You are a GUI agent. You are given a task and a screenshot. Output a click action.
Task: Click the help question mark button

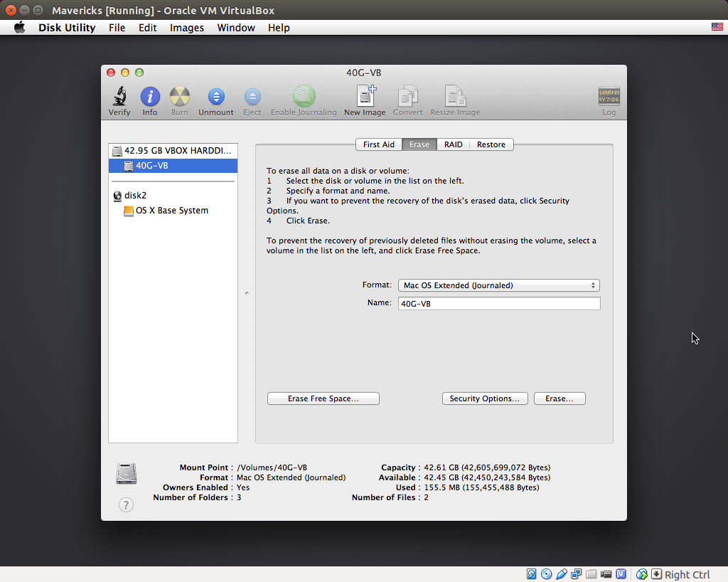coord(126,505)
